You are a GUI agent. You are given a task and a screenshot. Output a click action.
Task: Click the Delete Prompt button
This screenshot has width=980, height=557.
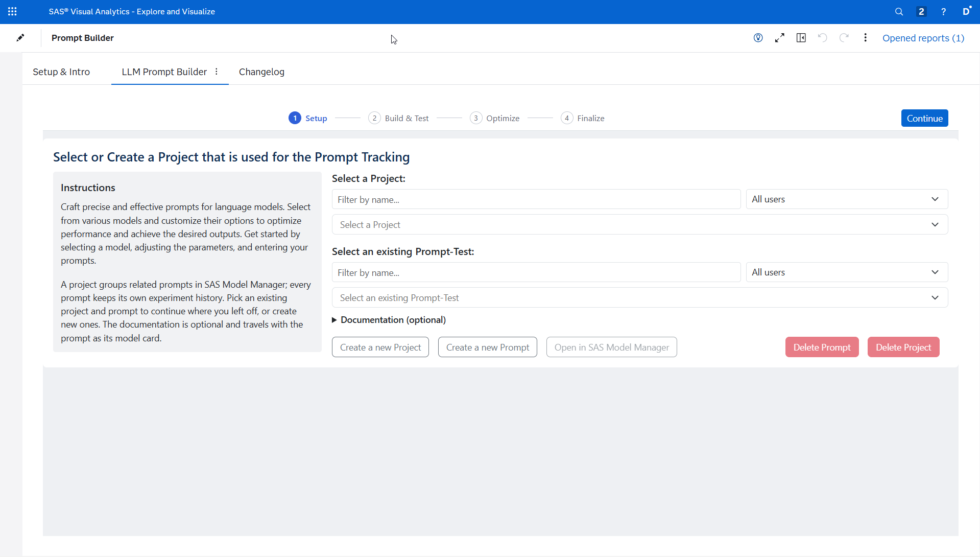pyautogui.click(x=822, y=347)
